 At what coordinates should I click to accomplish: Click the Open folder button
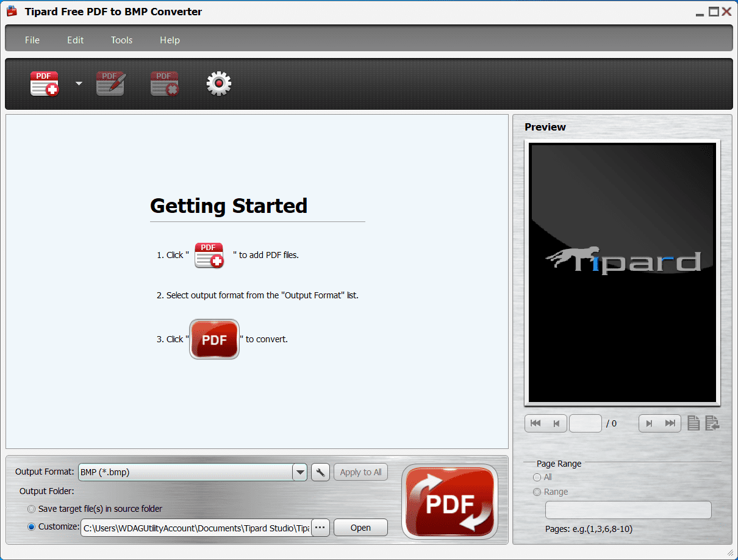pyautogui.click(x=360, y=527)
